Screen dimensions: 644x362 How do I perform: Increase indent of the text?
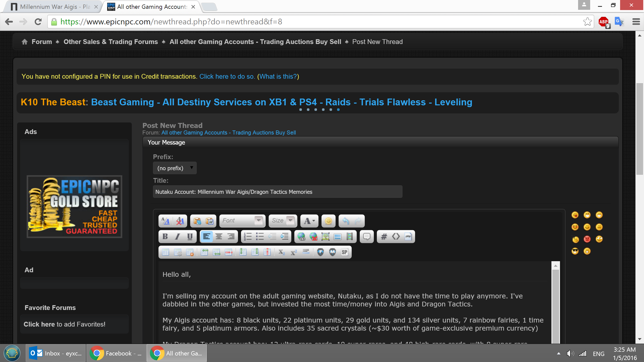[284, 237]
